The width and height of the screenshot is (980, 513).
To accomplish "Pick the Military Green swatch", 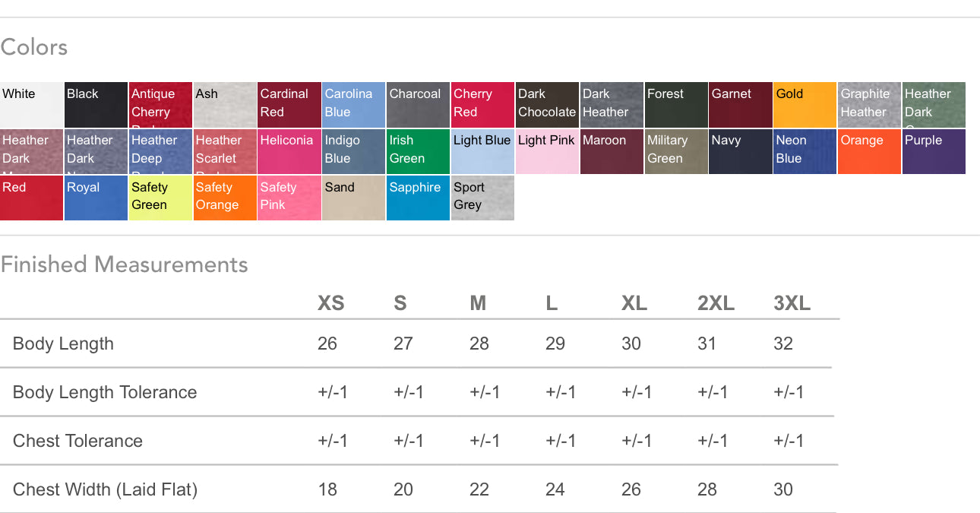I will click(x=675, y=151).
